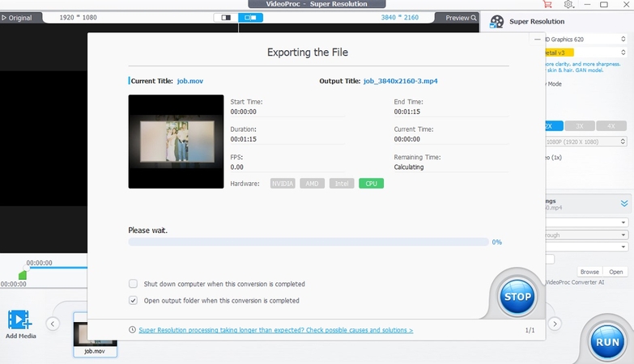The height and width of the screenshot is (364, 634).
Task: Click the 1/1 file counter
Action: click(x=530, y=330)
